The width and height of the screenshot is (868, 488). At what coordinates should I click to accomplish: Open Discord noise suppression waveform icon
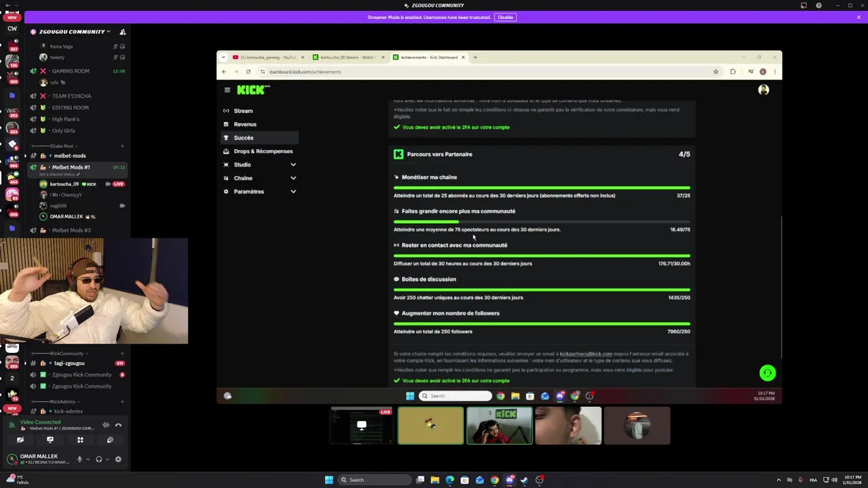(x=106, y=425)
